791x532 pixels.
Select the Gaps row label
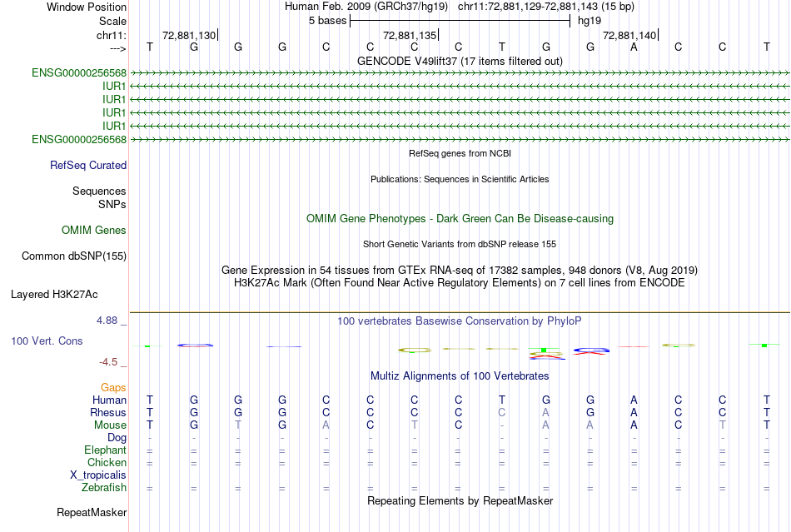pyautogui.click(x=113, y=388)
